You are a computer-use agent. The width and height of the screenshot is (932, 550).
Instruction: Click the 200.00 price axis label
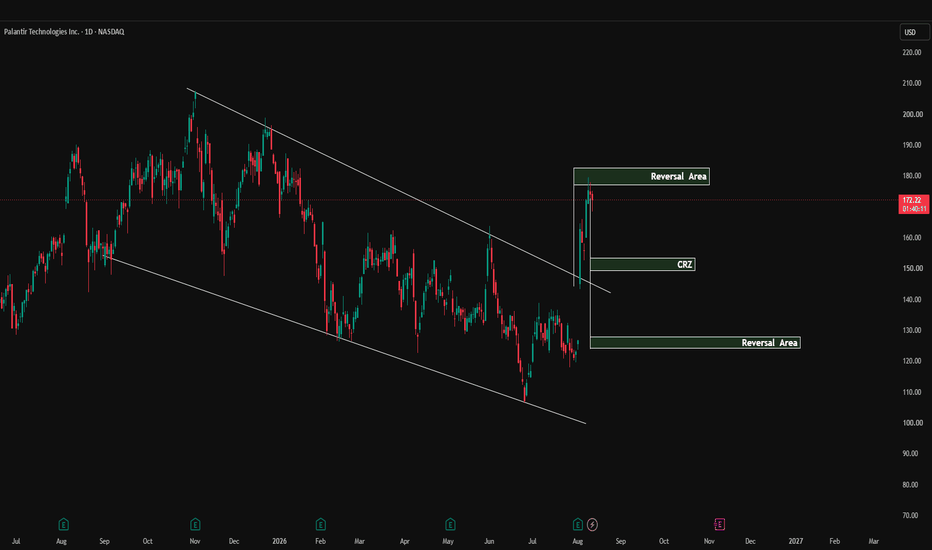pyautogui.click(x=912, y=114)
